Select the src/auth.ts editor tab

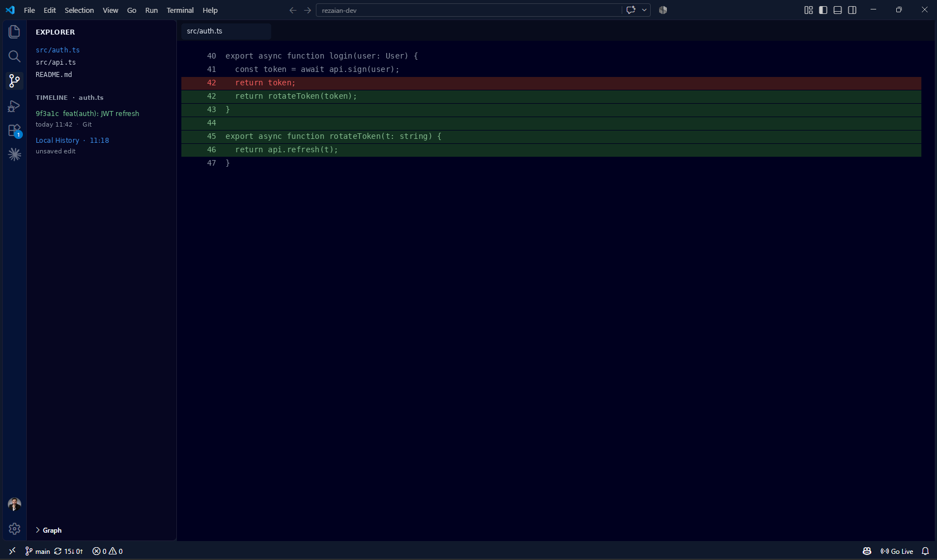pos(226,31)
